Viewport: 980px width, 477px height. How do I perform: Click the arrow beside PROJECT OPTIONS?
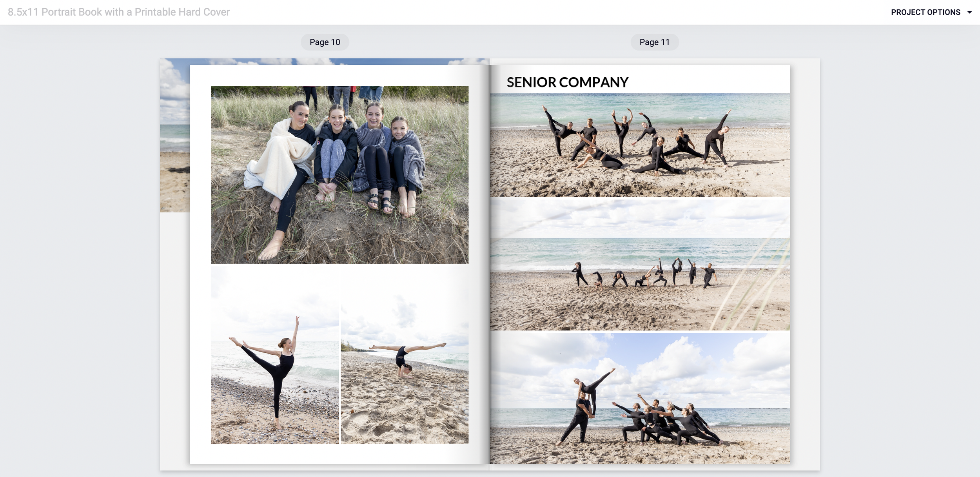(969, 12)
